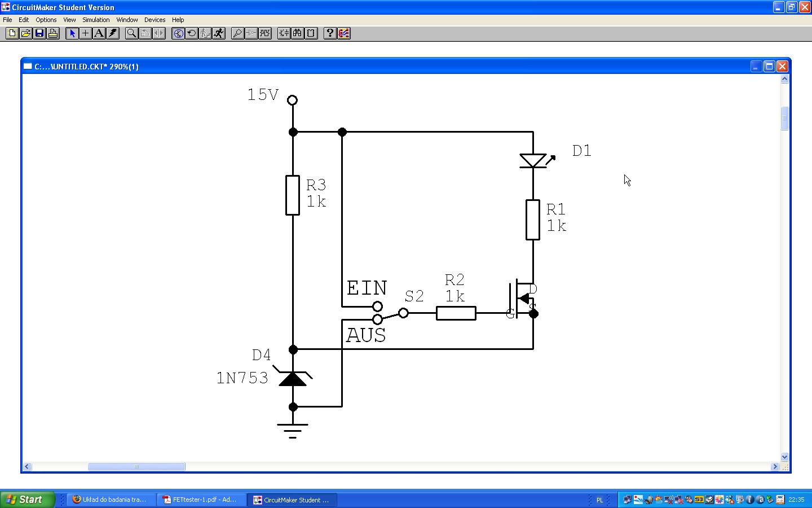This screenshot has height=508, width=812.
Task: Click the horizontal scrollbar thumb
Action: click(x=136, y=467)
